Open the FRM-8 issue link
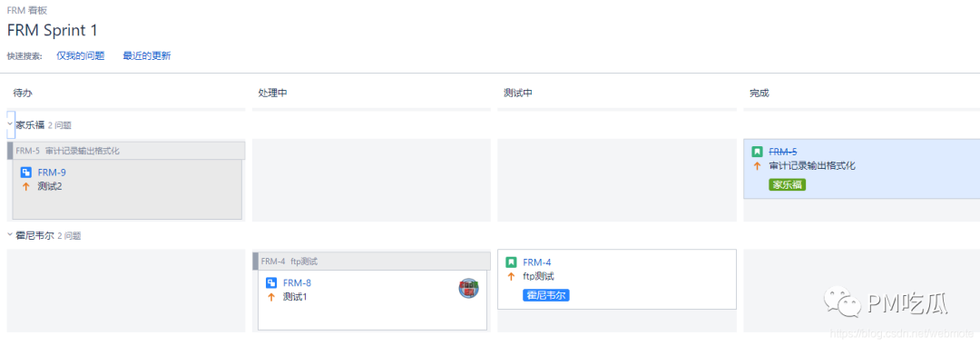This screenshot has height=346, width=980. pyautogui.click(x=297, y=282)
